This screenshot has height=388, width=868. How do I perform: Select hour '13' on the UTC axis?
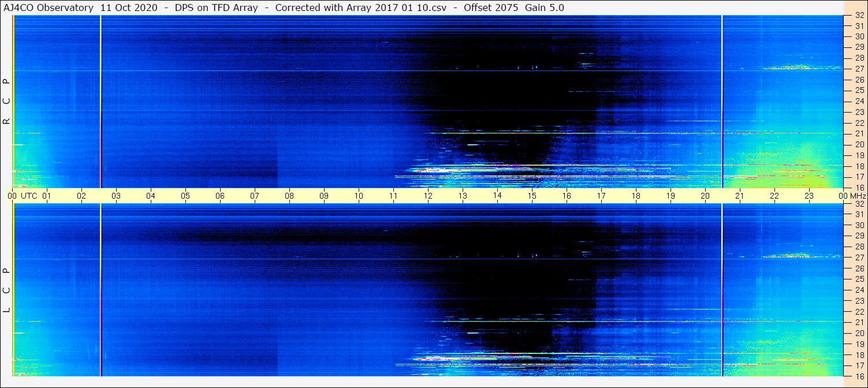pos(463,196)
